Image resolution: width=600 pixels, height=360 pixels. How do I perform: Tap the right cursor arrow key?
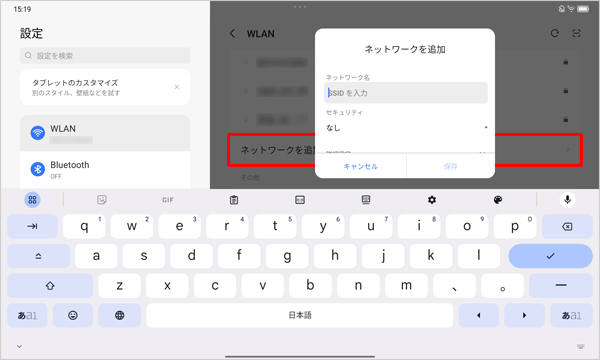coord(524,315)
